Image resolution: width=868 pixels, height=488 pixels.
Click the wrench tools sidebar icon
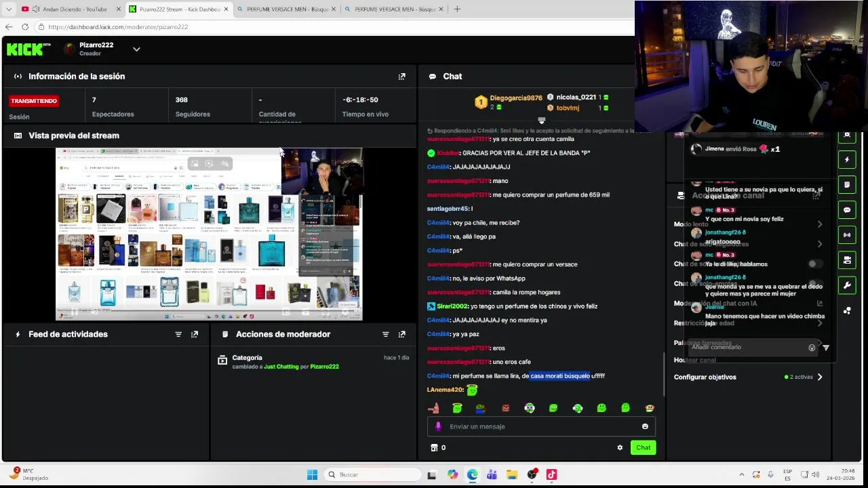click(847, 285)
